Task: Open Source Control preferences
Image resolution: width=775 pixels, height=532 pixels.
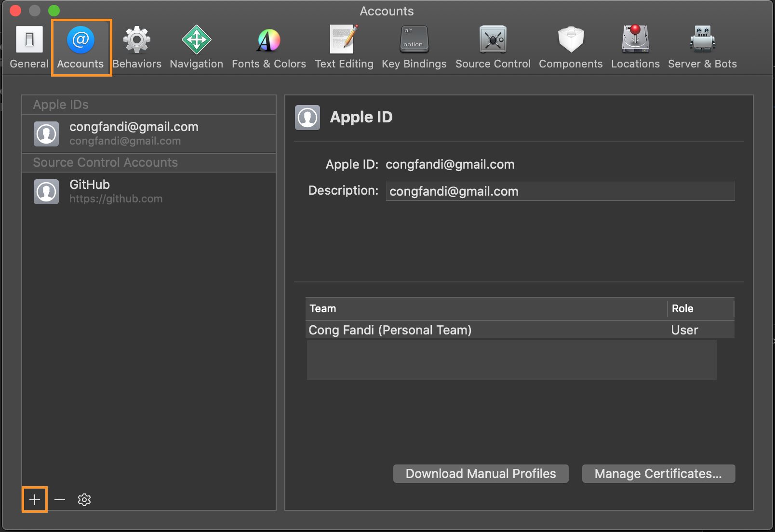Action: coord(493,47)
